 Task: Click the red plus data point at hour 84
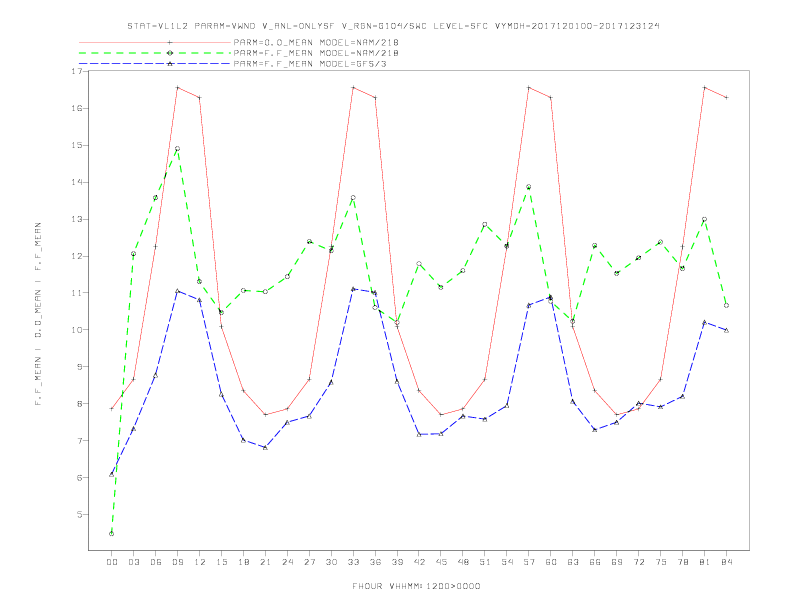click(x=726, y=97)
